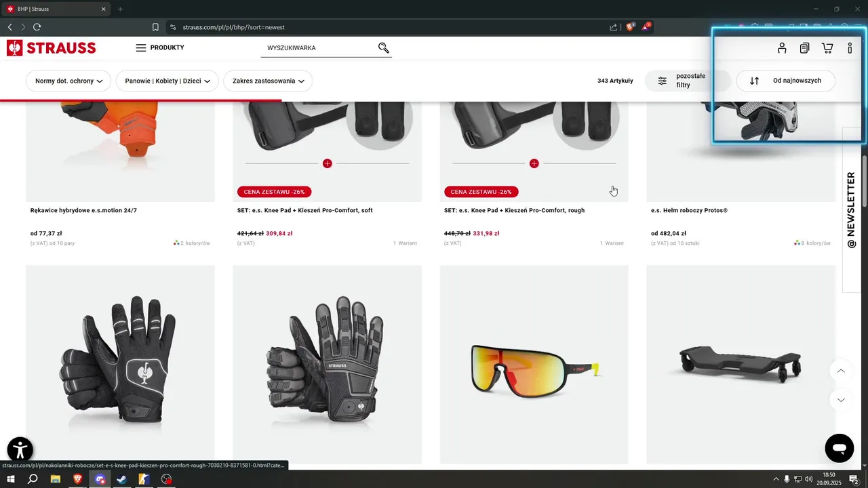Open the PRODUKTY menu
This screenshot has width=868, height=488.
160,47
